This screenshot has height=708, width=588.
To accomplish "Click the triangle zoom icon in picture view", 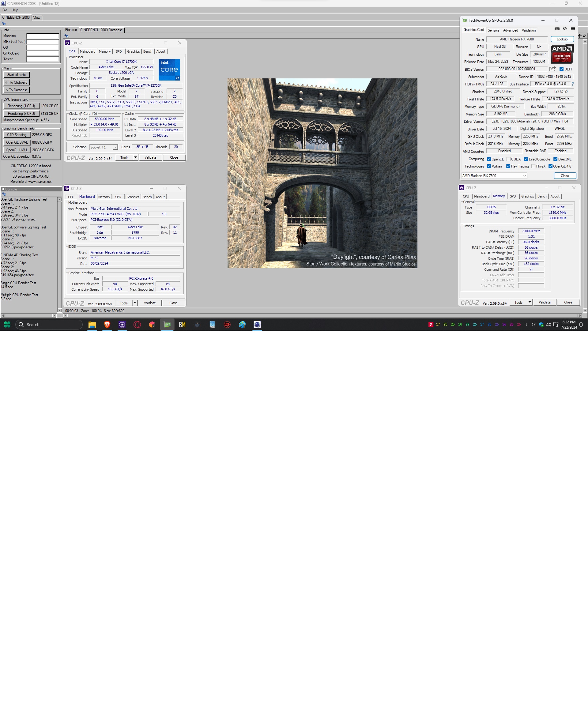I will (585, 36).
